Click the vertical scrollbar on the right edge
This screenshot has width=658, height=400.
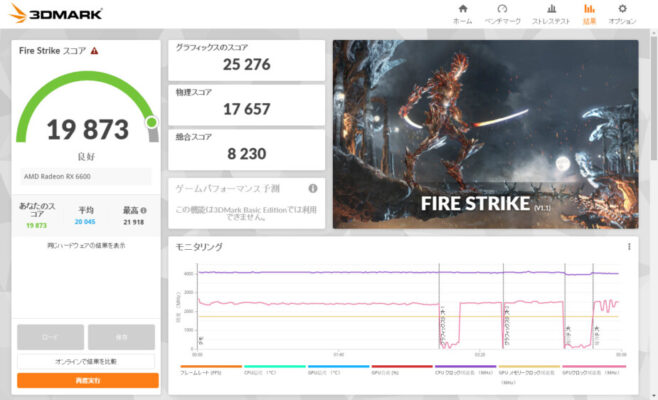click(654, 99)
